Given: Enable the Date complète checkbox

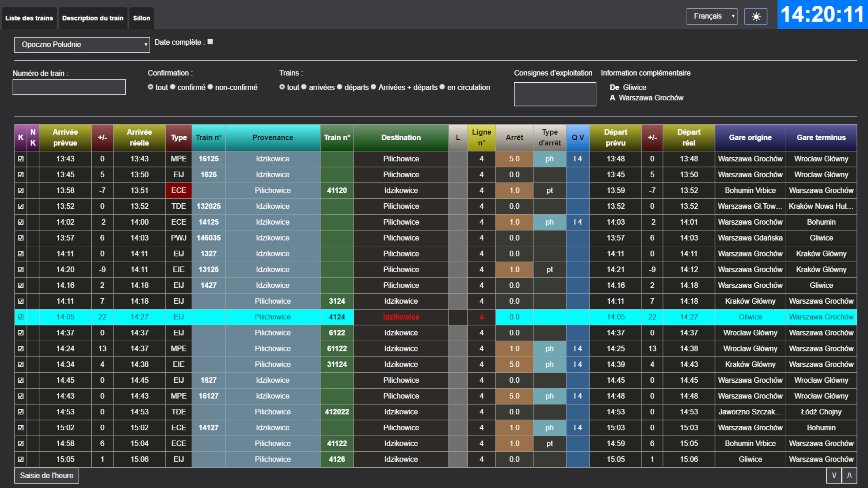Looking at the screenshot, I should coord(210,42).
